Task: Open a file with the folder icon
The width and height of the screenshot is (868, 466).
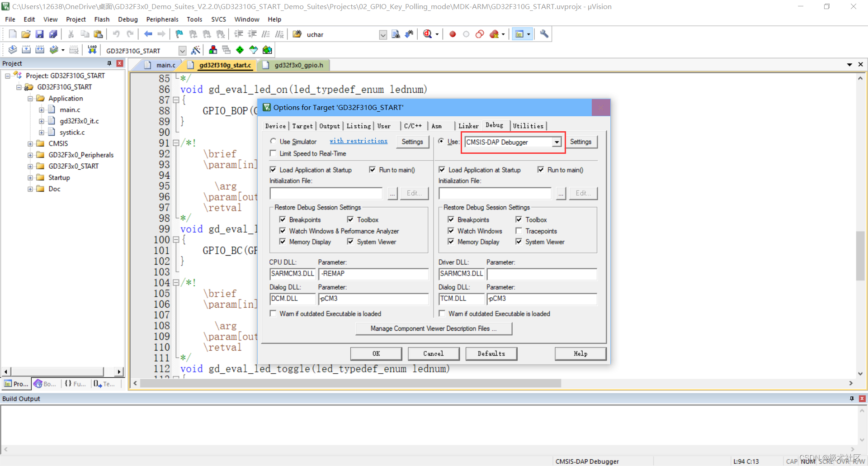Action: [x=26, y=34]
